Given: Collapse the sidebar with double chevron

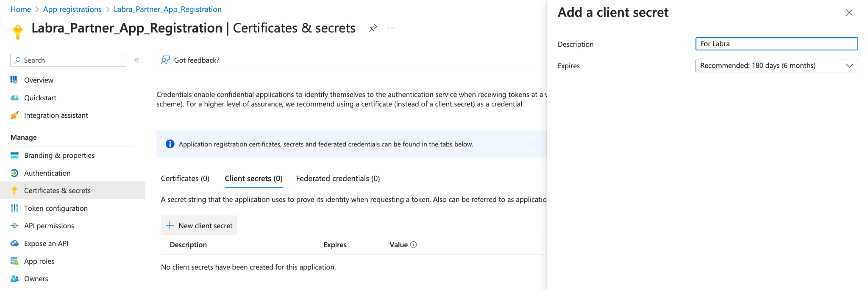Looking at the screenshot, I should coord(137,61).
